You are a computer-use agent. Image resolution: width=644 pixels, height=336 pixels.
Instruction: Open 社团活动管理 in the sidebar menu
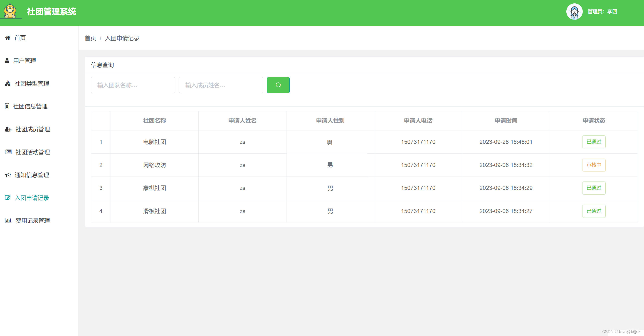pos(33,152)
